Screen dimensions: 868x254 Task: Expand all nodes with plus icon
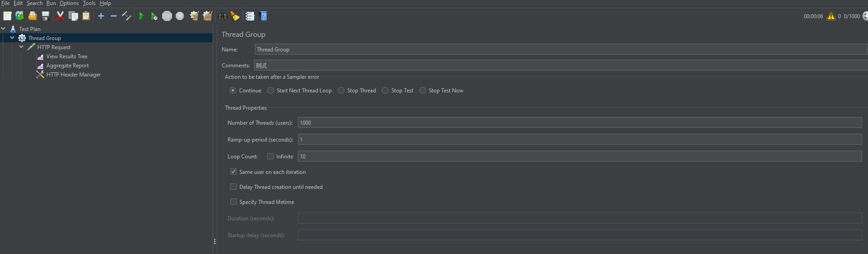[x=101, y=16]
